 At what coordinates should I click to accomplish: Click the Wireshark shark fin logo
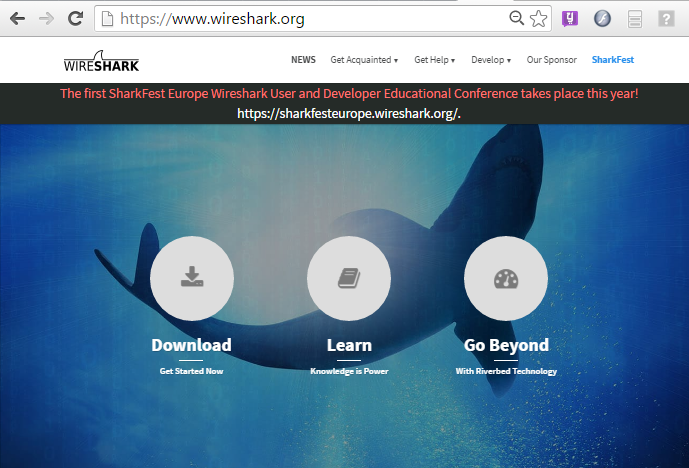[x=101, y=61]
